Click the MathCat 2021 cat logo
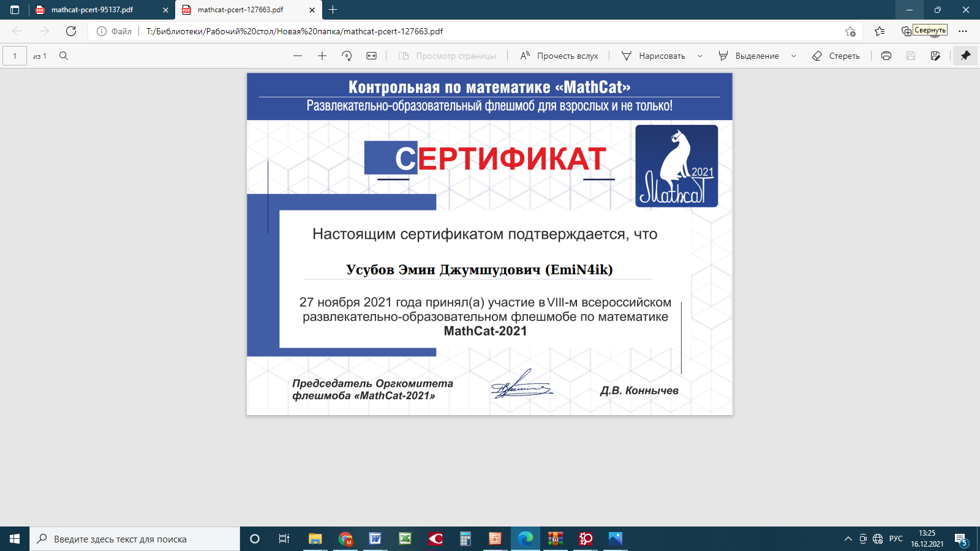980x551 pixels. click(x=677, y=166)
